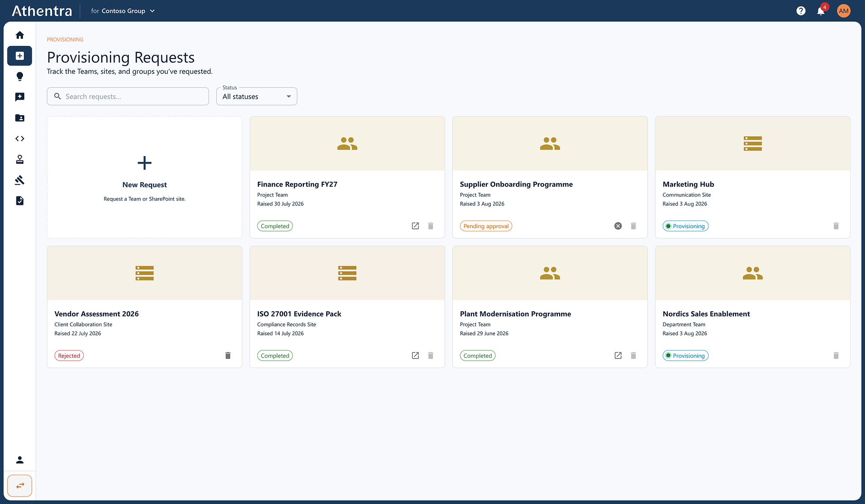Click 'Raised 30 July 2026' text

pos(280,204)
